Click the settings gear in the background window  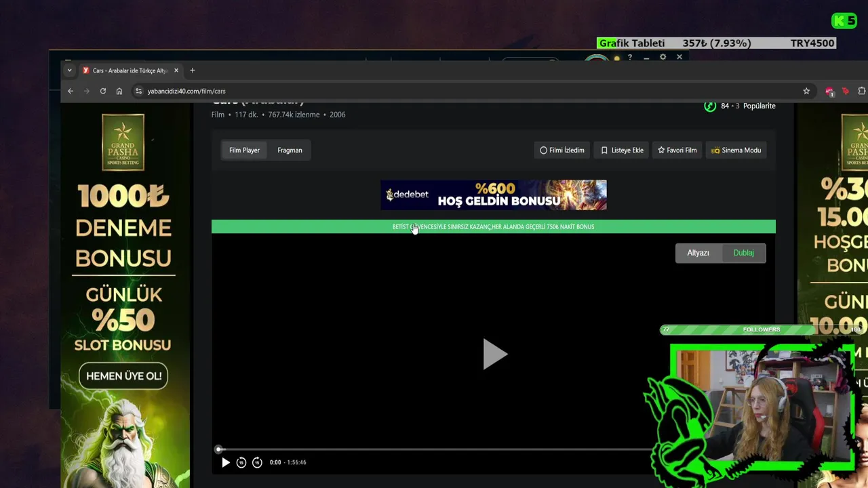coord(663,58)
